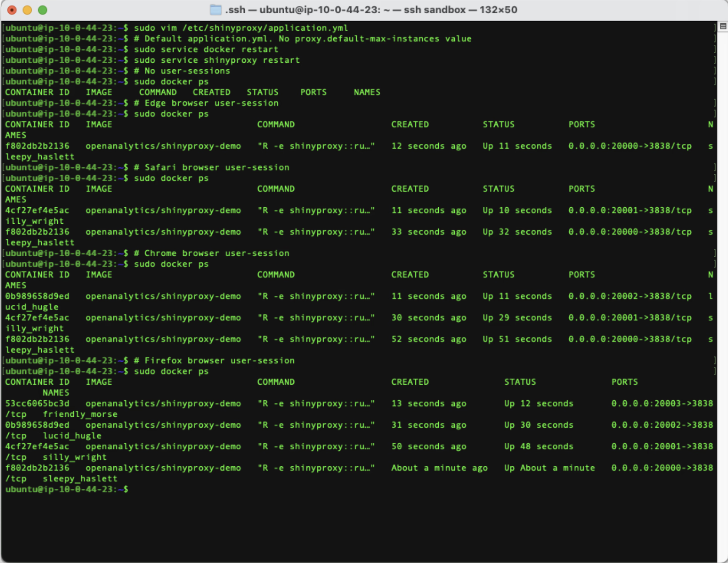Click the folder proxy icon in title bar
This screenshot has width=728, height=563.
click(215, 10)
